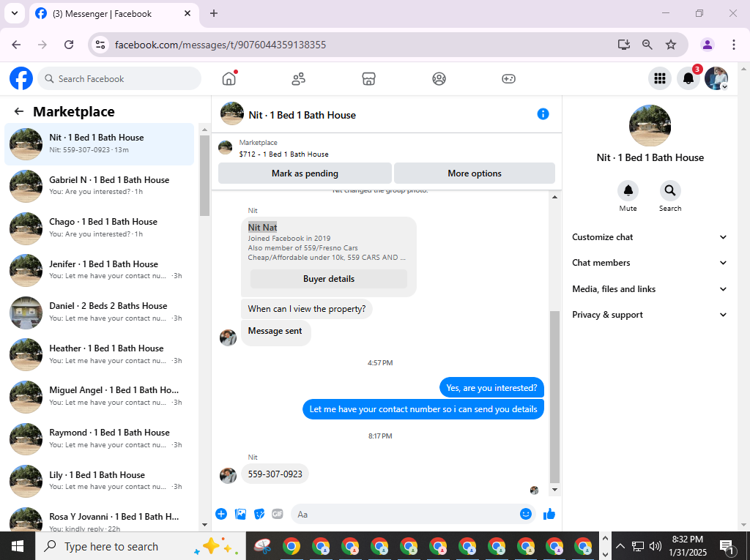Open the account profile picture menu
Image resolution: width=750 pixels, height=560 pixels.
click(x=716, y=78)
